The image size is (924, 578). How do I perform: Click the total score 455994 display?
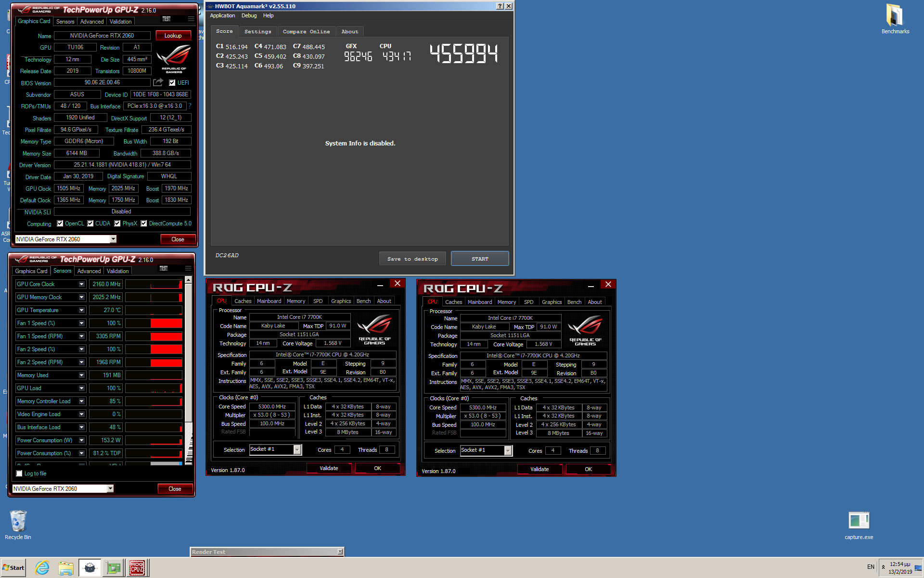point(464,53)
